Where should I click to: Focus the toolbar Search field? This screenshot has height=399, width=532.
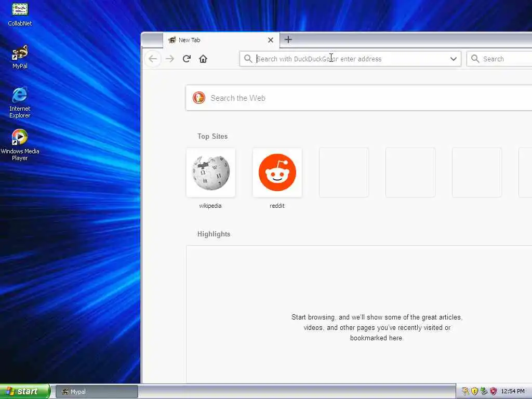click(x=499, y=59)
